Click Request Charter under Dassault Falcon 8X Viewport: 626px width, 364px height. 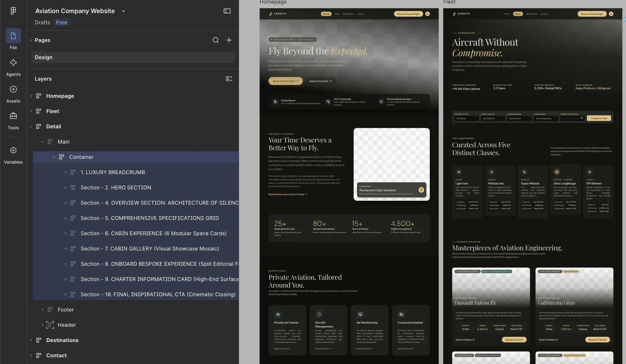514,339
